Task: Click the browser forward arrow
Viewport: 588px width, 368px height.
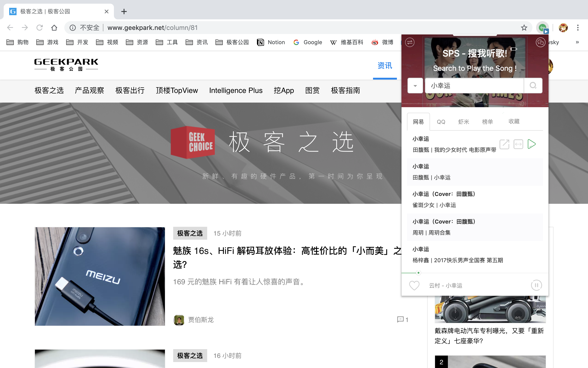Action: tap(25, 28)
